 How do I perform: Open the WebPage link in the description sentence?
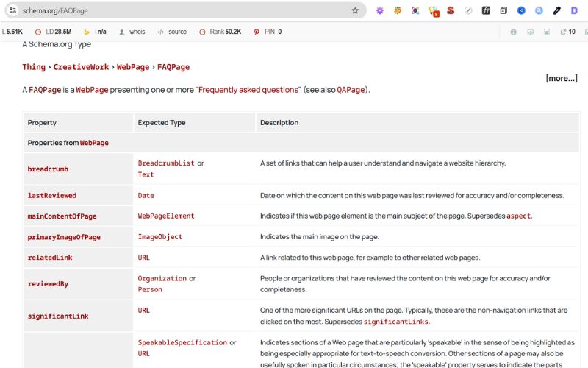coord(92,90)
